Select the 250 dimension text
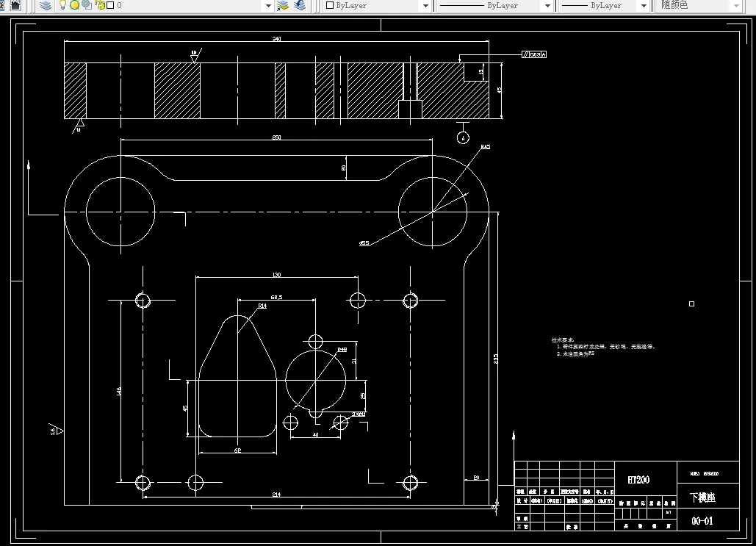Screen dimensions: 756x546 point(277,137)
